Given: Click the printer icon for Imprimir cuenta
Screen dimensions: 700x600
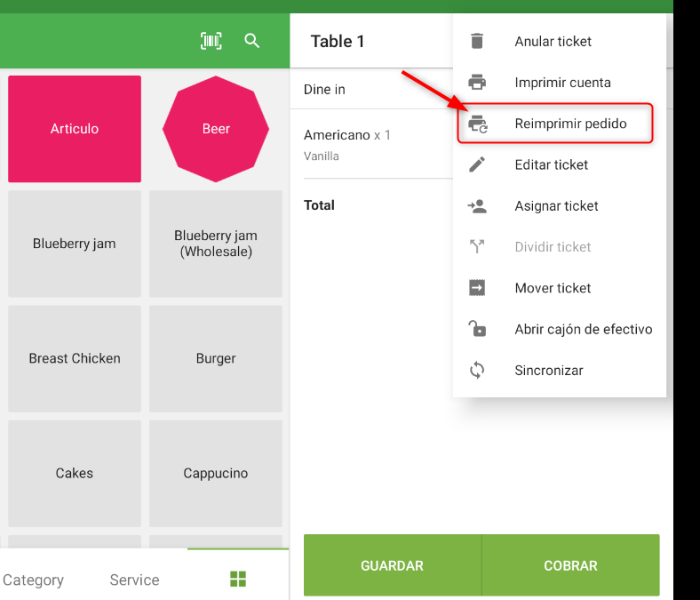Looking at the screenshot, I should (x=477, y=82).
